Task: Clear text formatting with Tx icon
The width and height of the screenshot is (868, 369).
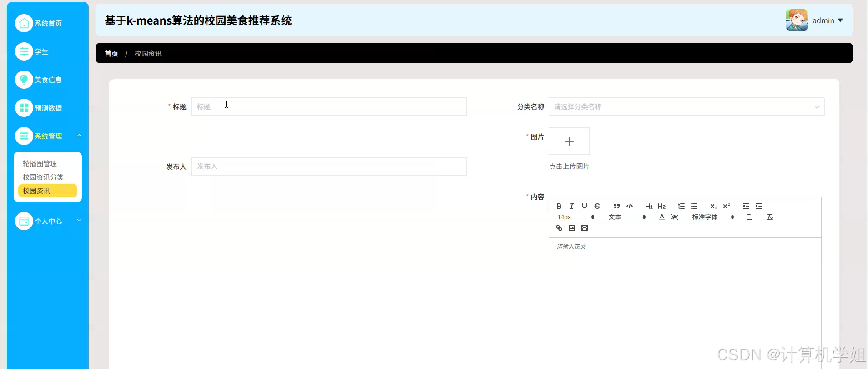Action: point(770,217)
